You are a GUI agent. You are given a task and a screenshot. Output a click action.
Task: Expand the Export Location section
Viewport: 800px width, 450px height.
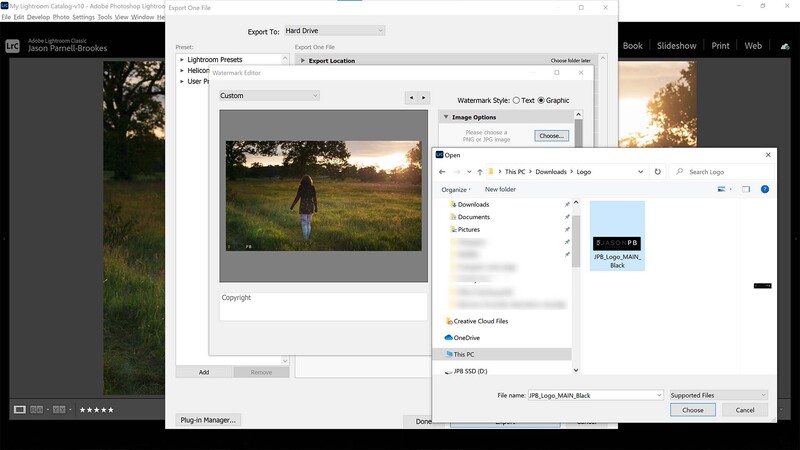coord(303,61)
